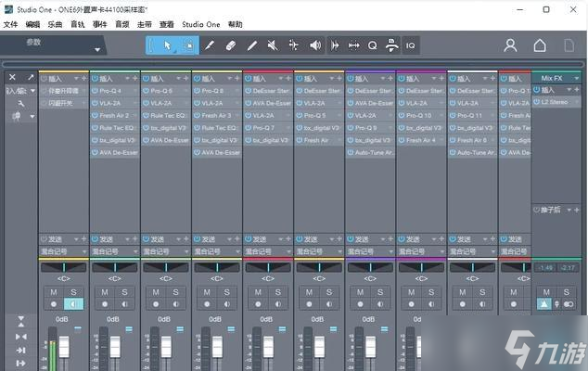Open first channel 混合记号 output dropdown
The image size is (588, 371).
pyautogui.click(x=63, y=250)
